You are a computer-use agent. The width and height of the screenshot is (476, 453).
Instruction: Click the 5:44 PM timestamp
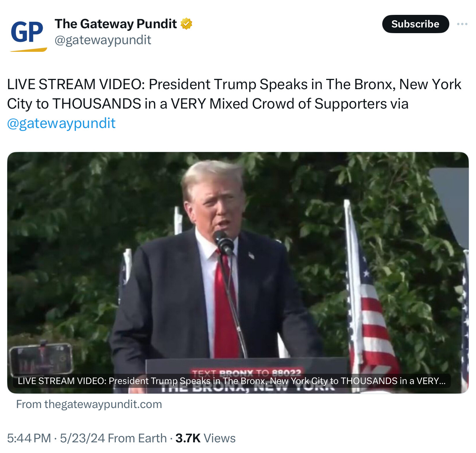coord(29,438)
